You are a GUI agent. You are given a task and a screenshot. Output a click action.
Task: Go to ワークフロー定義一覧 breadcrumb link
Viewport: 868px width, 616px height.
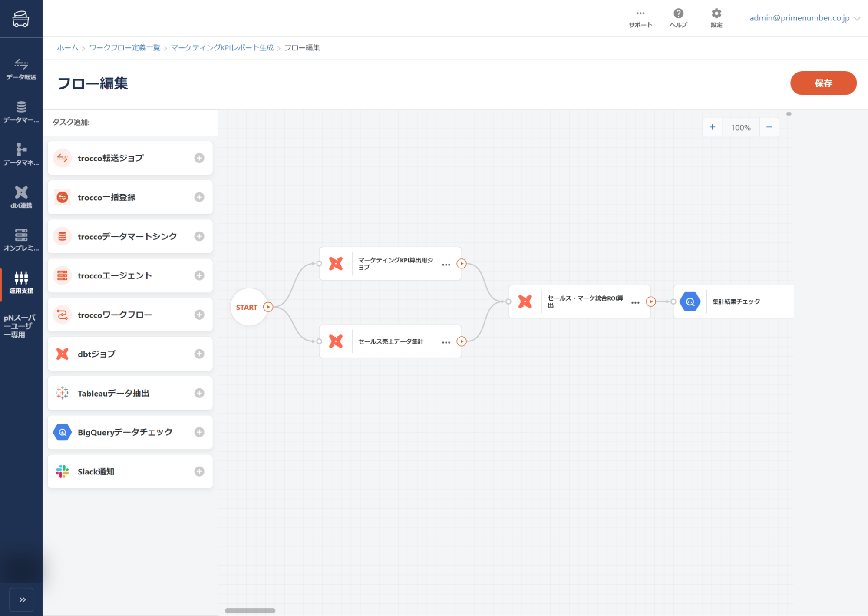(x=125, y=48)
